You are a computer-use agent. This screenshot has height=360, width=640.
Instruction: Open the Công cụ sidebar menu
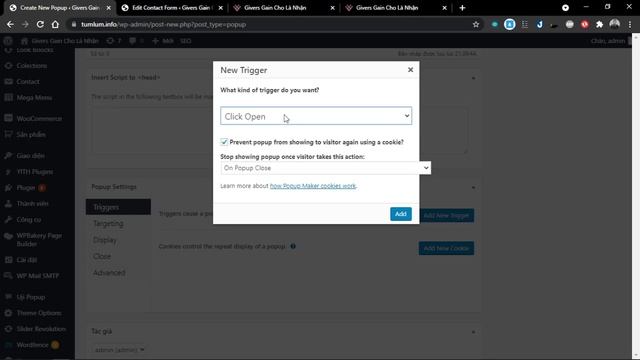29,220
